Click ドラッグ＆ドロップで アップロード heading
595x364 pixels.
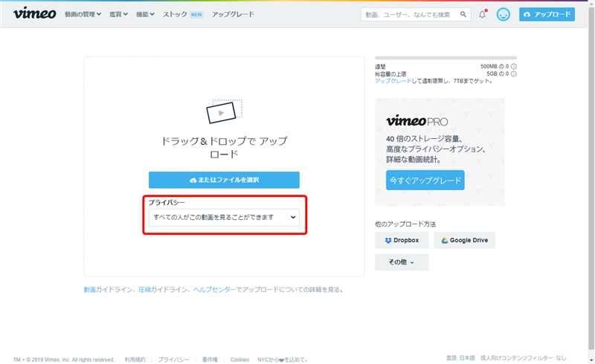coord(224,147)
